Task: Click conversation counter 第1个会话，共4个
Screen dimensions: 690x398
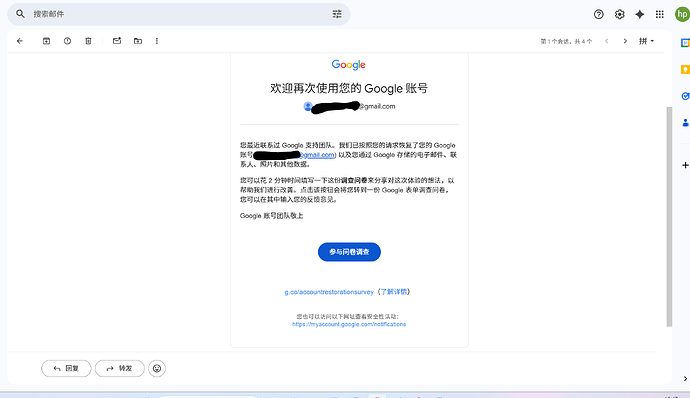Action: pyautogui.click(x=566, y=41)
